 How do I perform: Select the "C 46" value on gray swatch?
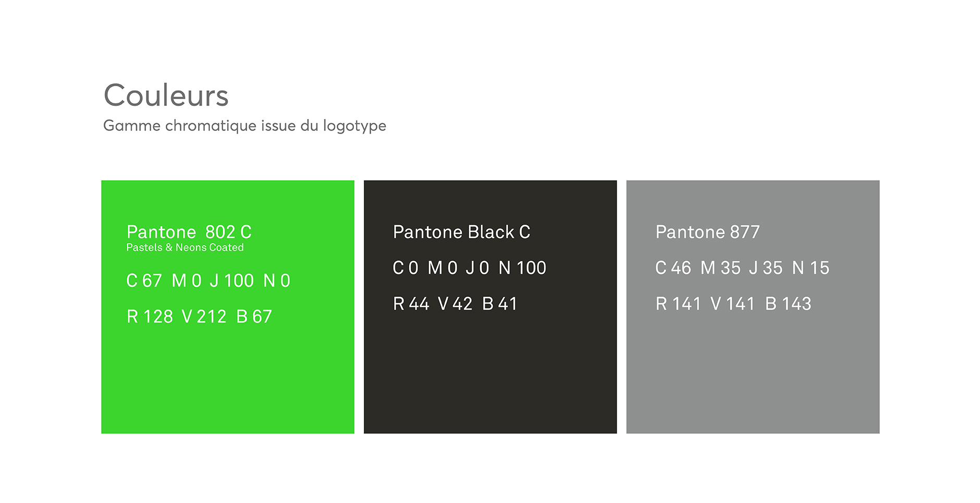click(x=673, y=268)
